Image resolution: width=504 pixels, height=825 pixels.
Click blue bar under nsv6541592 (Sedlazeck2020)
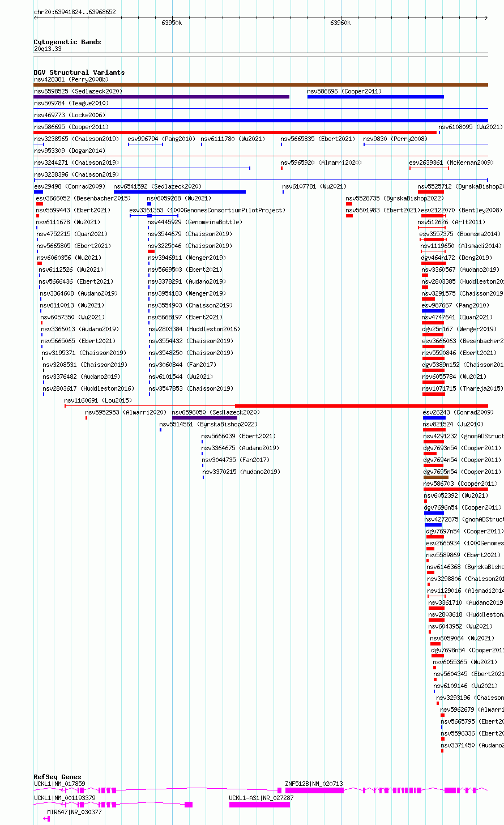coord(180,192)
